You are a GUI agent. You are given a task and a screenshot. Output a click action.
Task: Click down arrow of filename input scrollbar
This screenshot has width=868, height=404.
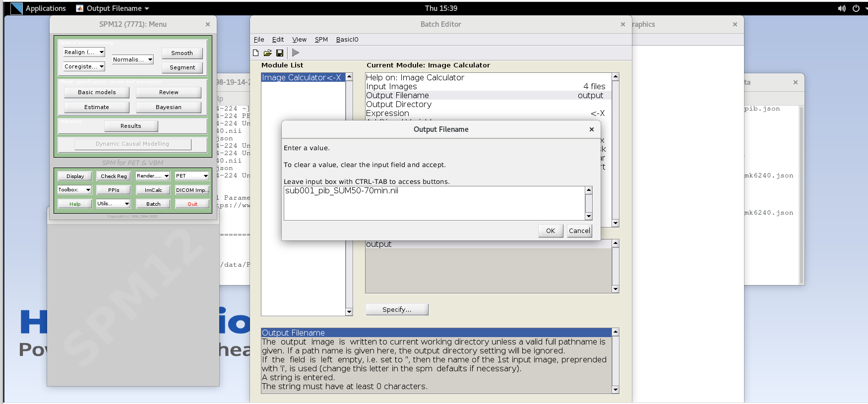click(589, 217)
